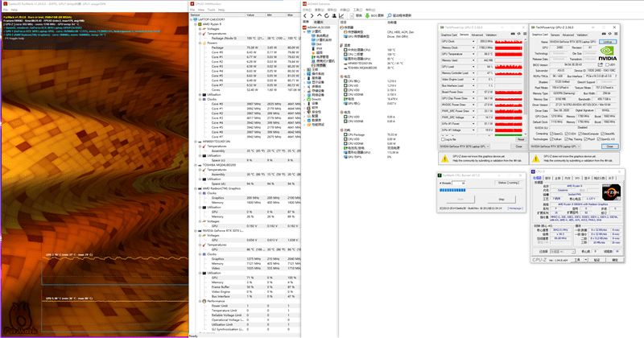Click the Lookup button in GPU-Z

tap(608, 42)
